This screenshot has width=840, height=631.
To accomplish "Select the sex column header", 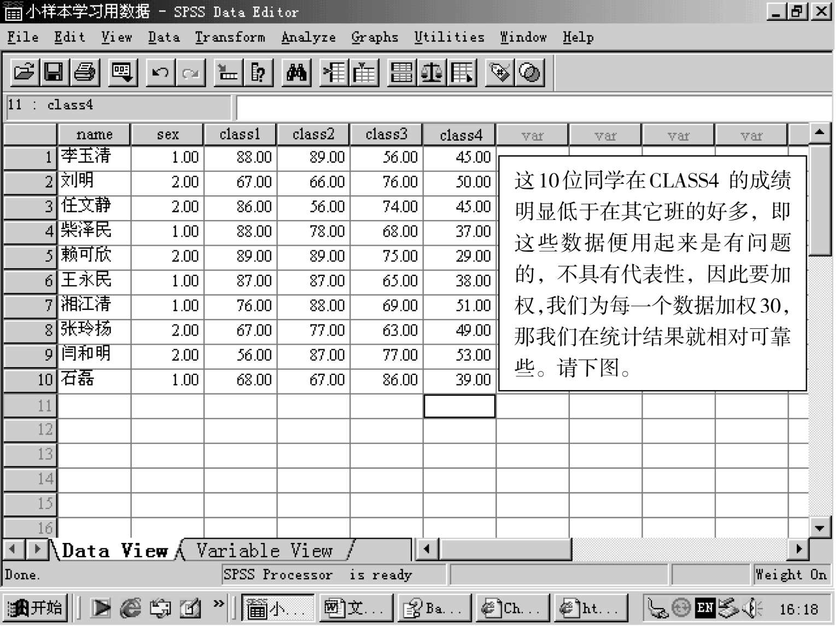I will pos(167,135).
